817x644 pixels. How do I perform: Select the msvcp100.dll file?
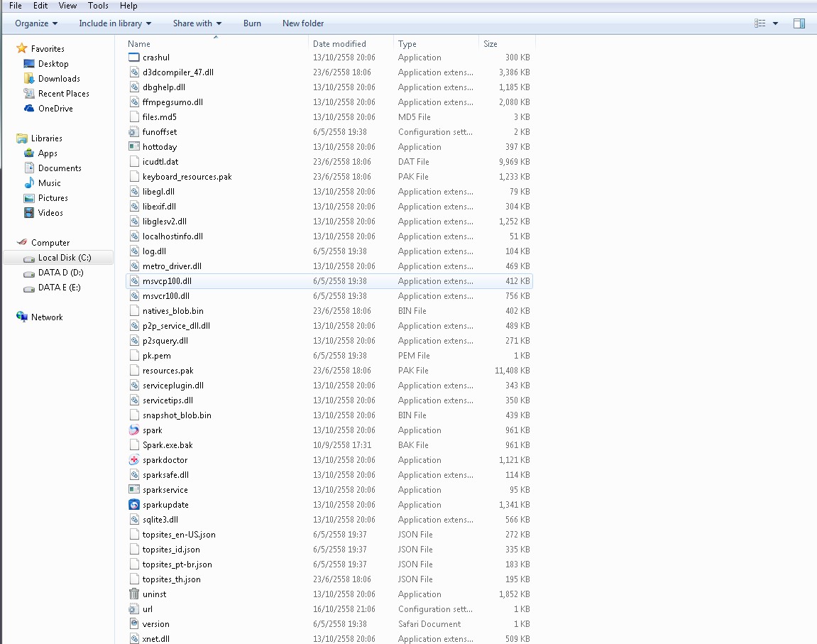click(329, 281)
